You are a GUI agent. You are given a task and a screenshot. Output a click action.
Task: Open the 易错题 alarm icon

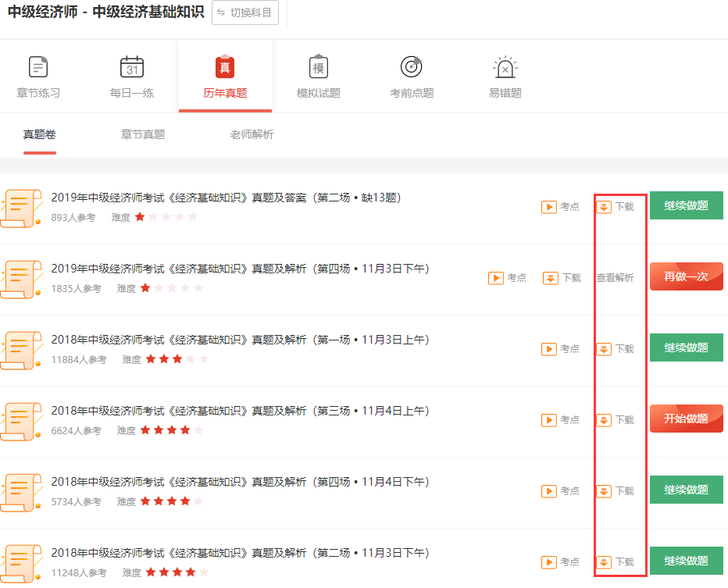505,67
